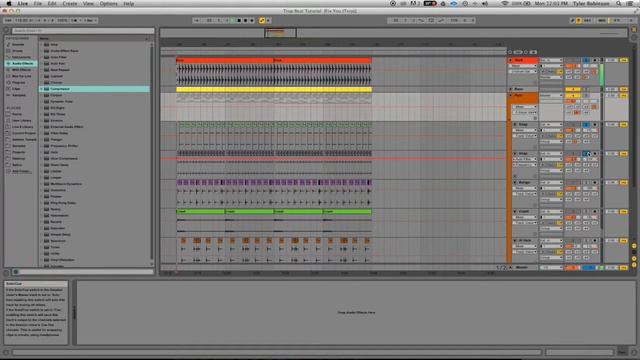This screenshot has height=360, width=640.
Task: Open Current Project under Places
Action: [21, 133]
